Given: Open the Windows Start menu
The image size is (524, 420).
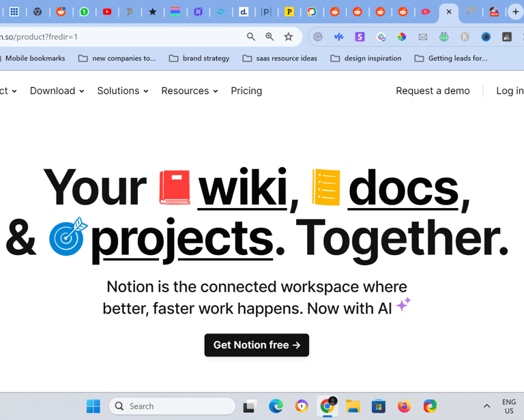Looking at the screenshot, I should (93, 406).
